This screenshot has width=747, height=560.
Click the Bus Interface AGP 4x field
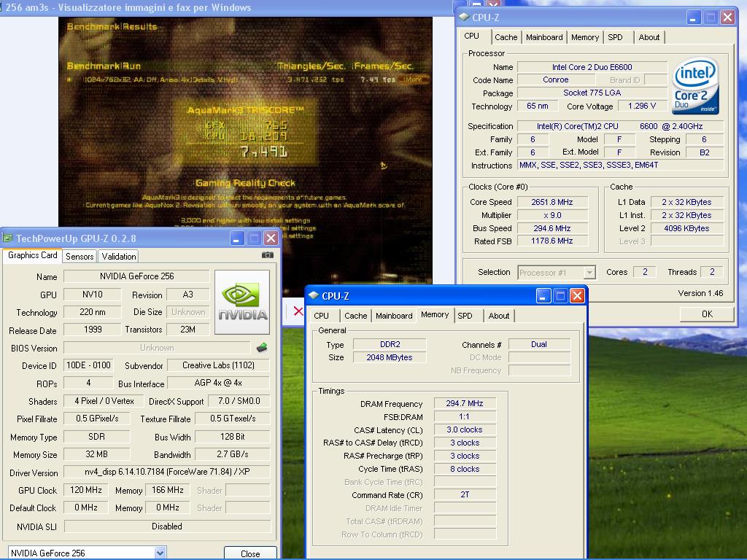pos(218,383)
